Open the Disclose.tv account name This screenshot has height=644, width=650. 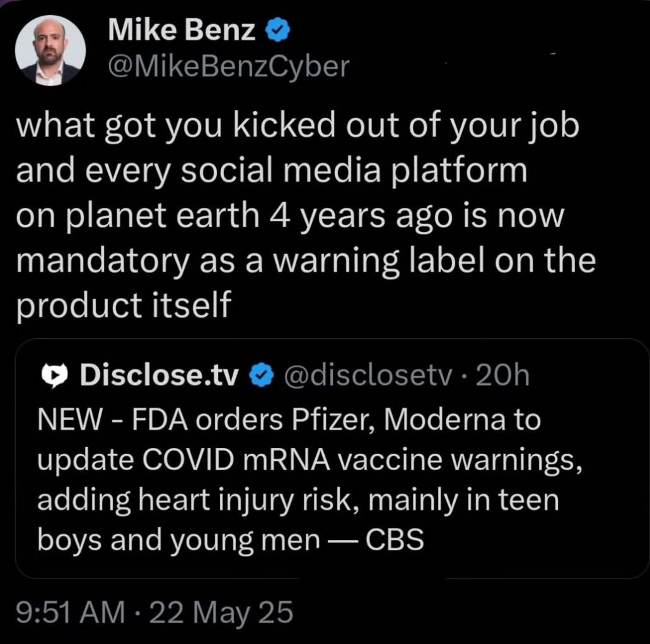click(x=159, y=376)
